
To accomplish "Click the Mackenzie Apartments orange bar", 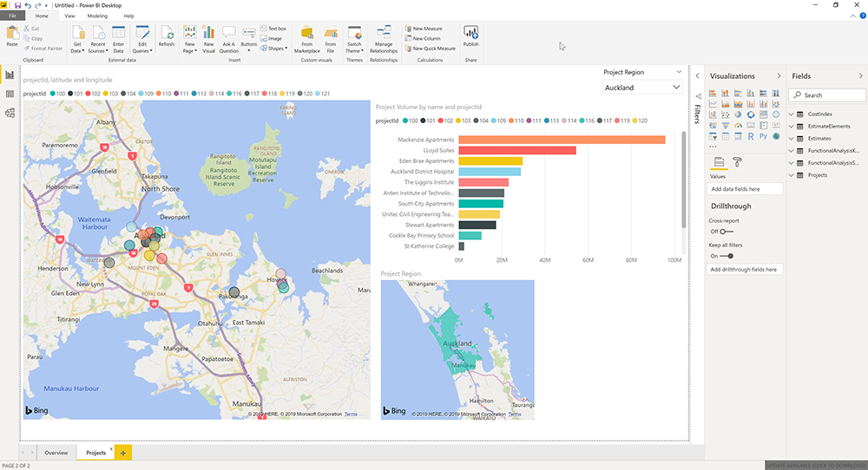I will tap(562, 140).
